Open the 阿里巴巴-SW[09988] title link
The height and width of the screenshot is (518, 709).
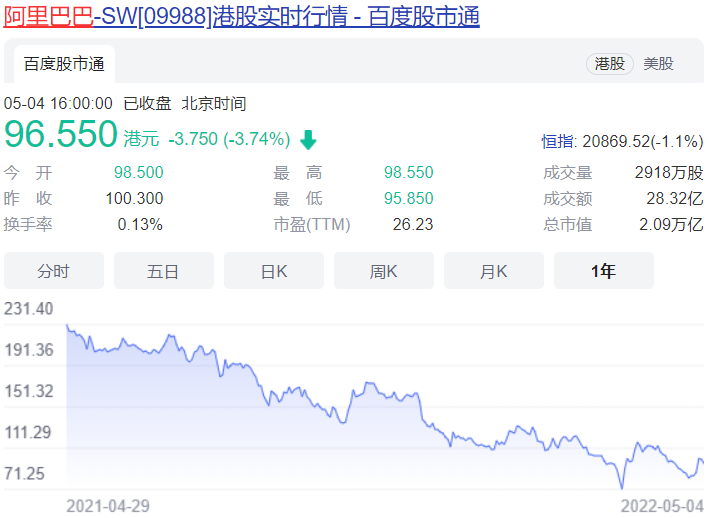pos(241,16)
